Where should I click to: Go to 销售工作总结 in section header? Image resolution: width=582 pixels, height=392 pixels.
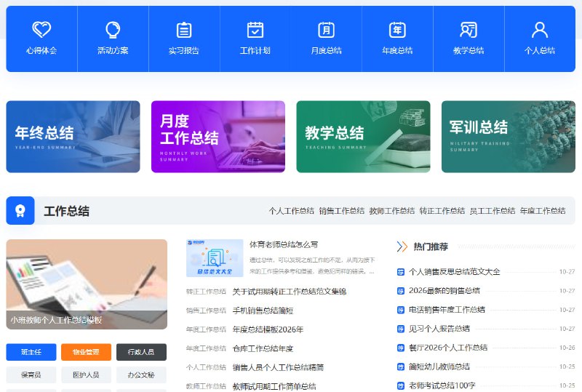point(341,211)
